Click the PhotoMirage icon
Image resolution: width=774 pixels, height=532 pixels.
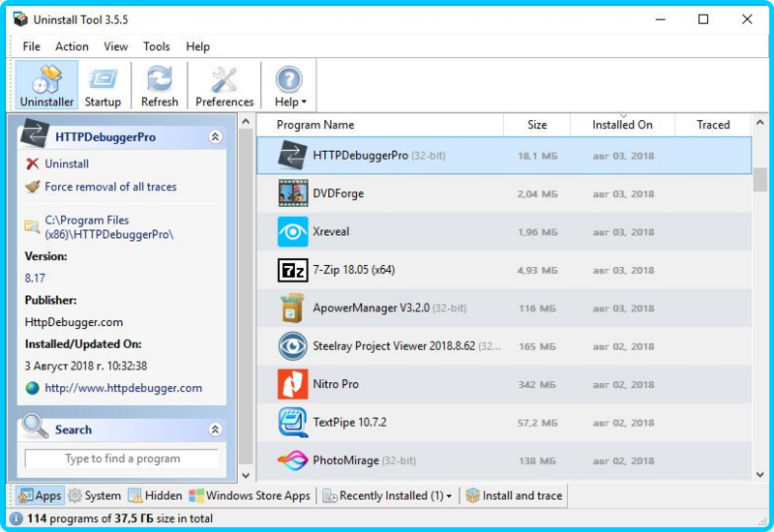point(293,460)
